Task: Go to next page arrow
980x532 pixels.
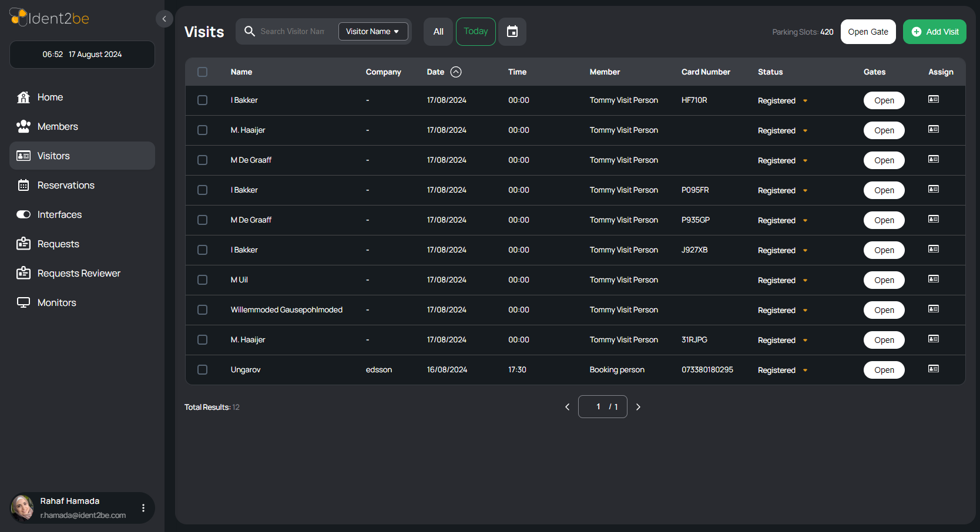Action: pyautogui.click(x=638, y=407)
